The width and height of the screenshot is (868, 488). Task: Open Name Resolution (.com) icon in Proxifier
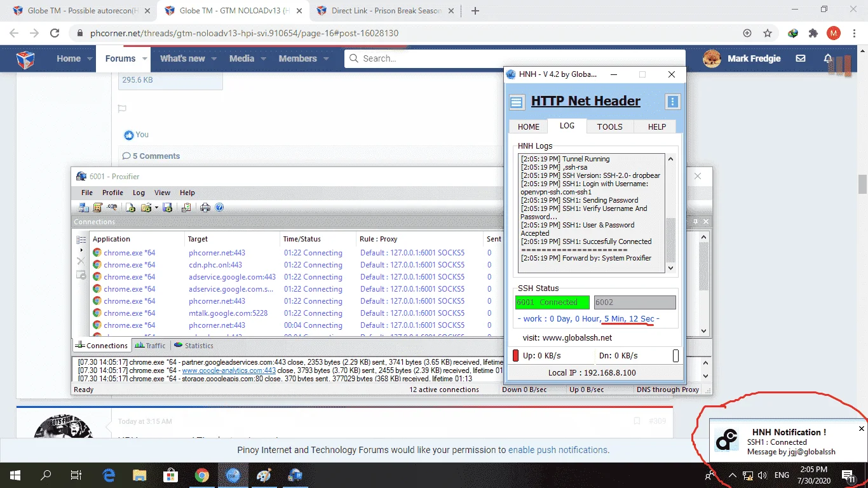112,207
